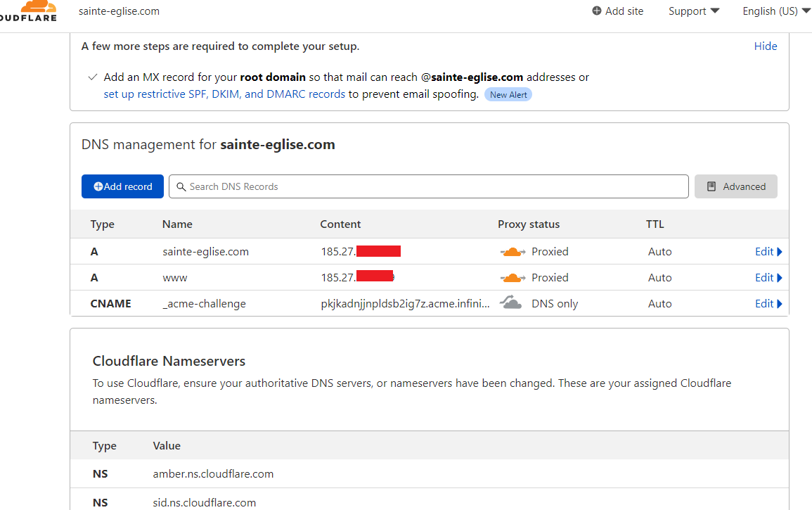Click the orange proxied cloud for www record
This screenshot has height=510, width=812.
point(513,278)
